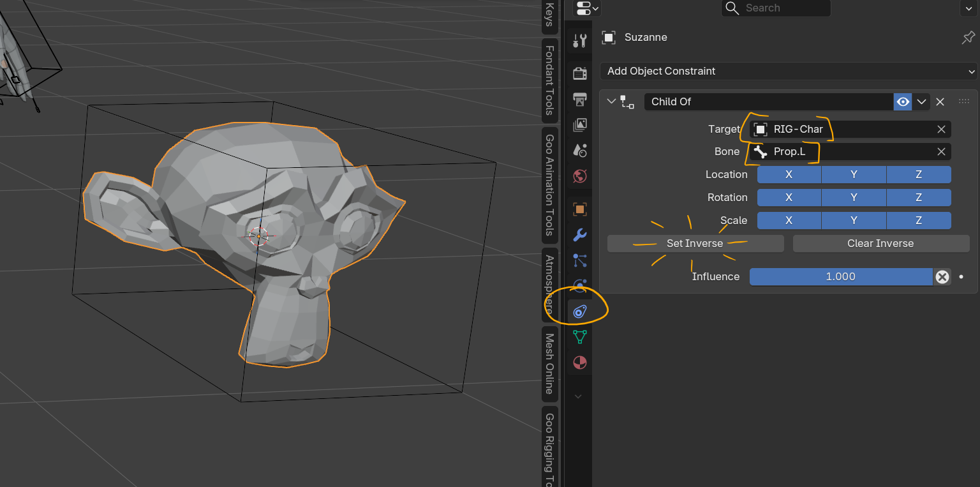
Task: Click the properties Search field
Action: (x=776, y=8)
